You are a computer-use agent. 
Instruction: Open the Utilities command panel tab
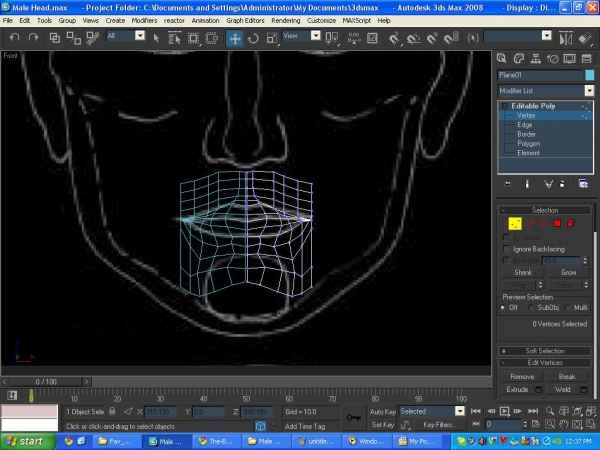coord(587,58)
